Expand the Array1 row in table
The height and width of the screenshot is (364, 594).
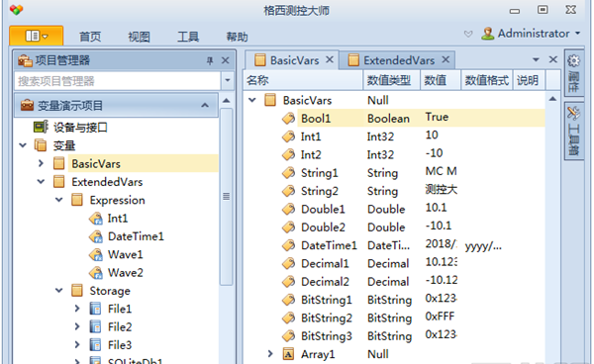coord(270,354)
